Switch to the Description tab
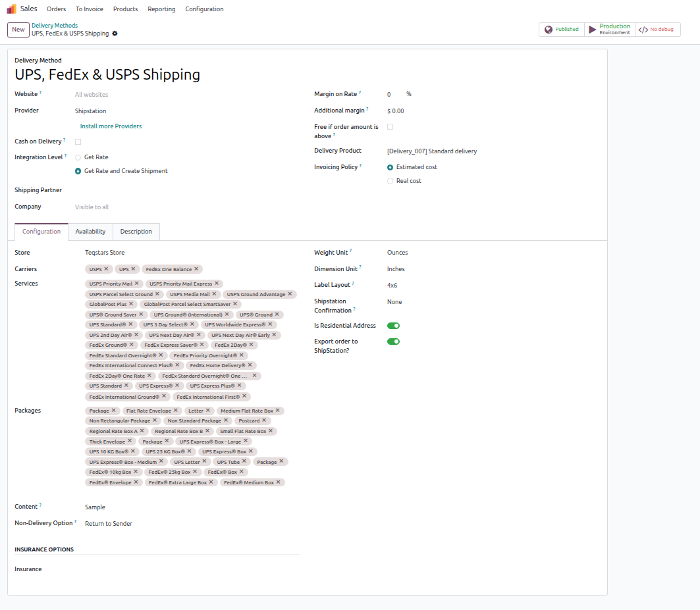 pyautogui.click(x=136, y=232)
